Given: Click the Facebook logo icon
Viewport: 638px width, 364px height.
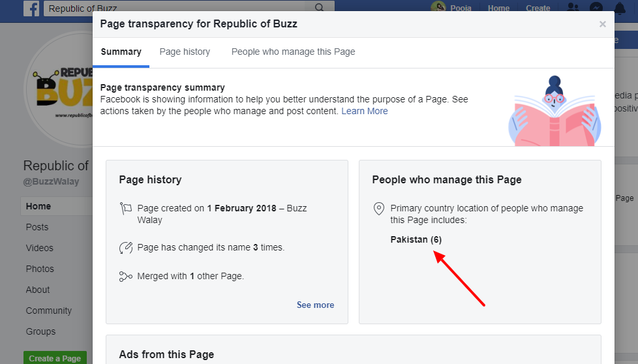Looking at the screenshot, I should 31,8.
